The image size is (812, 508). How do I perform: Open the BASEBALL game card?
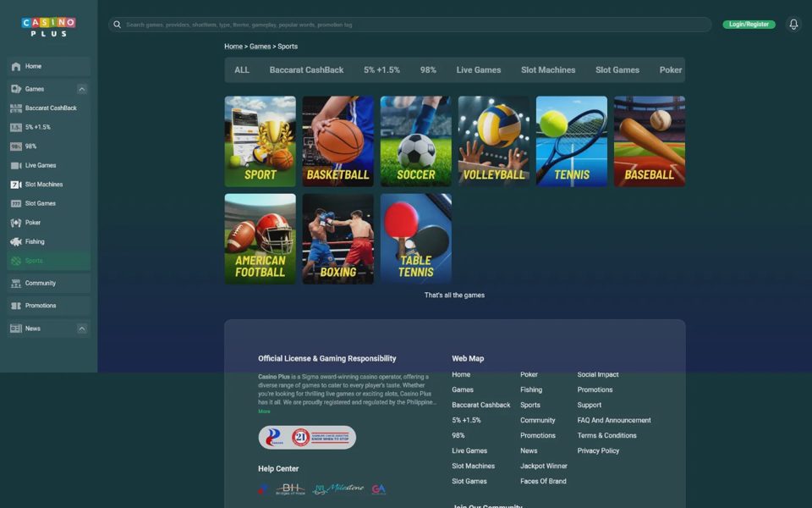(650, 141)
